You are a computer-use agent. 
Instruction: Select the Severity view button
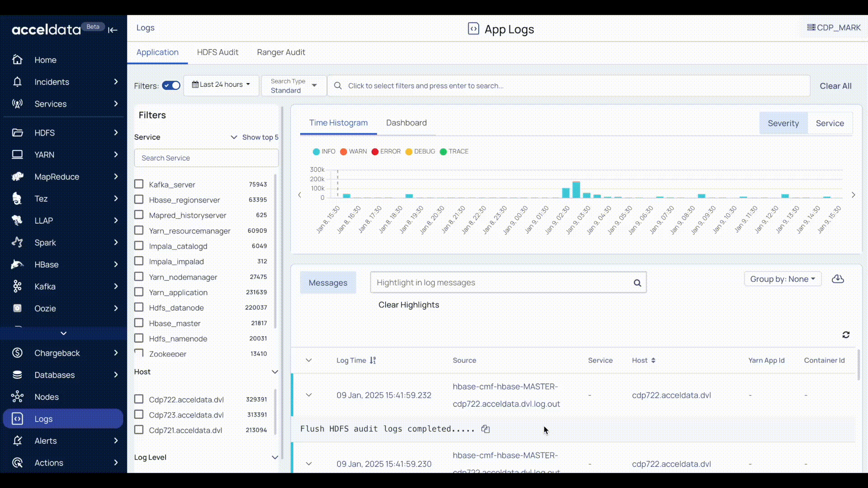[x=783, y=123]
